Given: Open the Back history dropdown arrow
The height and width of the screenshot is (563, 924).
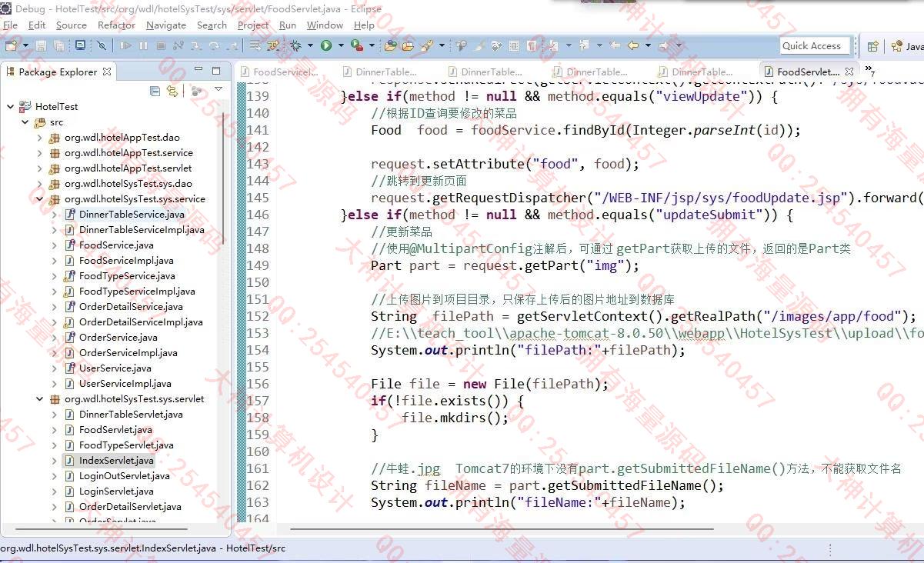Looking at the screenshot, I should [648, 46].
